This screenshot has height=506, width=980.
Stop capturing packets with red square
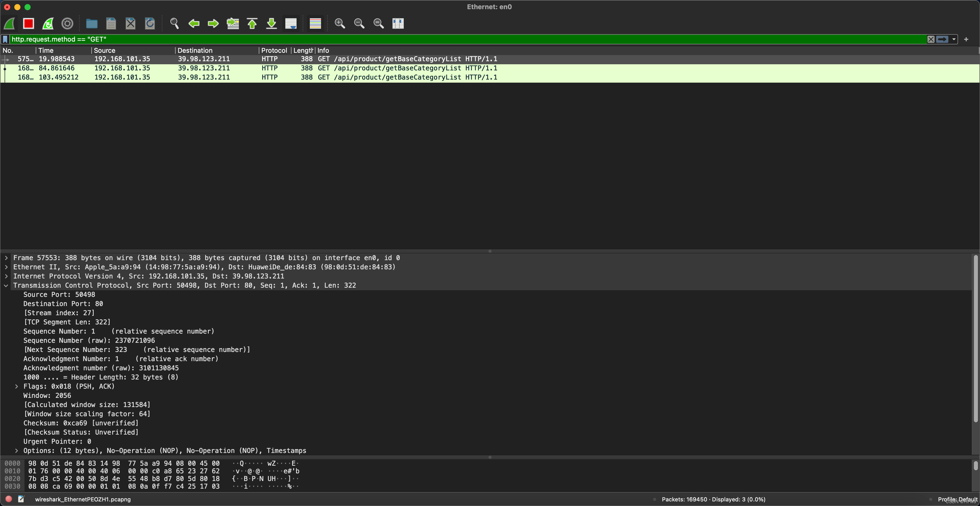click(x=29, y=23)
